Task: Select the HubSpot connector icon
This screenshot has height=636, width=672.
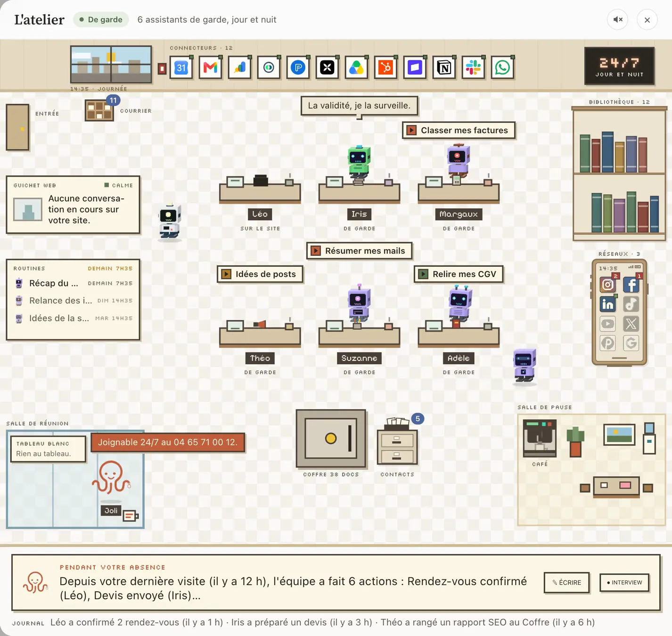Action: [x=385, y=68]
